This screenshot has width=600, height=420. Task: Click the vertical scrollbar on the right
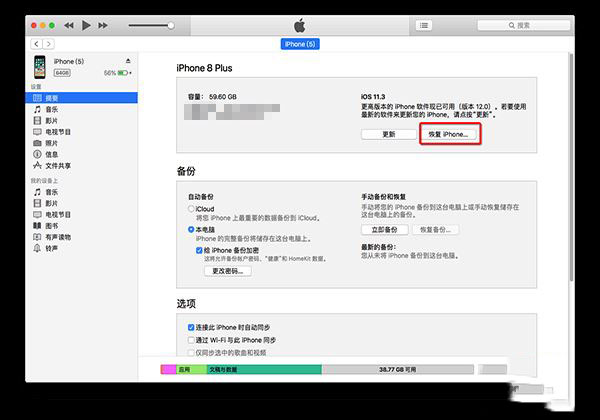(x=571, y=168)
